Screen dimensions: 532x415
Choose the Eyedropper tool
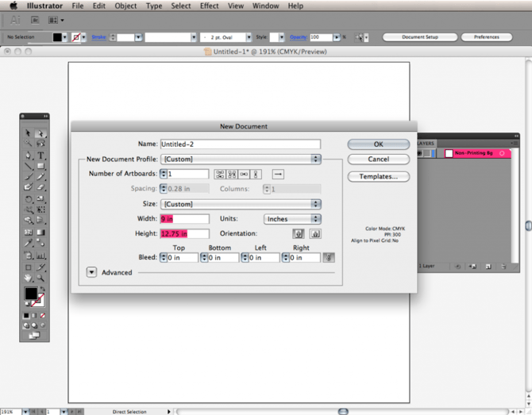click(28, 243)
